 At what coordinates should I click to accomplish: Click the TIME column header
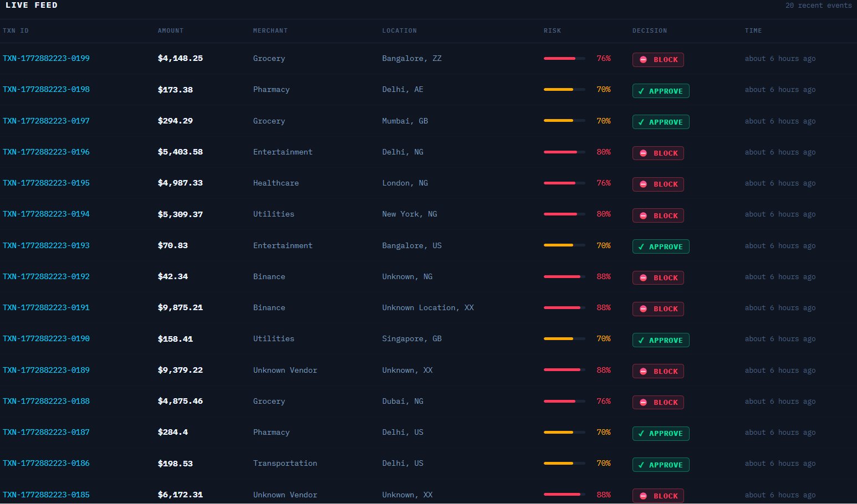[x=753, y=30]
